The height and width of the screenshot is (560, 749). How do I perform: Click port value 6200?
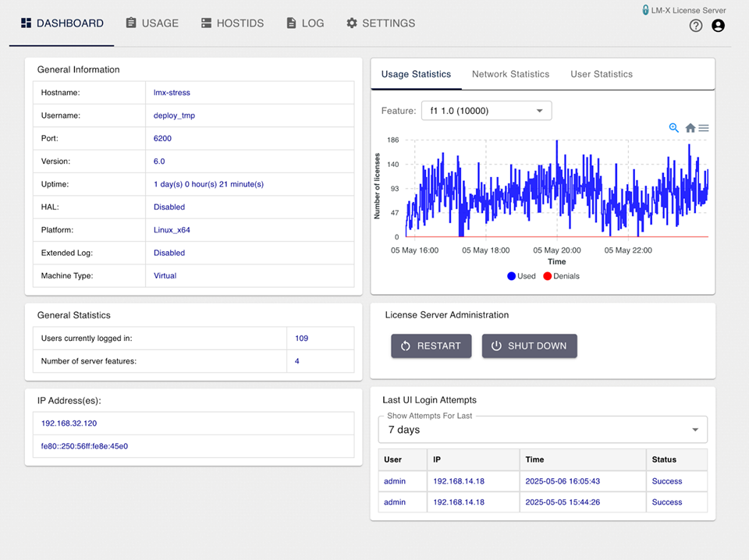click(x=162, y=139)
